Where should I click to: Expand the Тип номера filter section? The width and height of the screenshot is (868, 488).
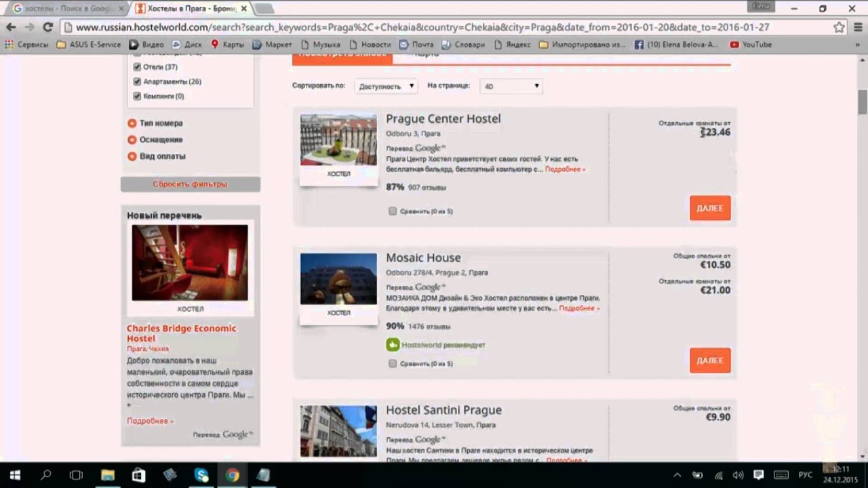(155, 123)
